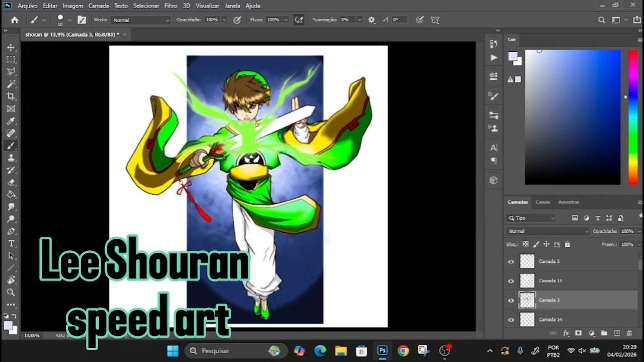Click the Home icon in options bar
The image size is (644, 362).
[15, 20]
